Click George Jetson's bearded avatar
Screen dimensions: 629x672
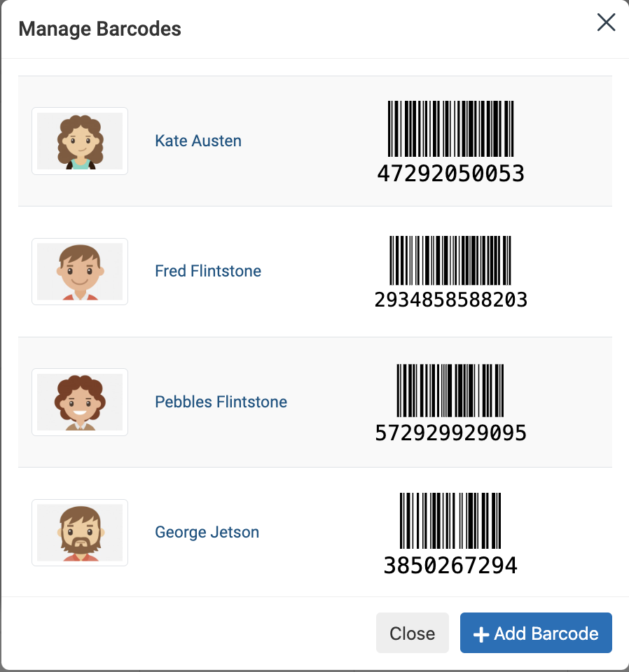tap(80, 533)
